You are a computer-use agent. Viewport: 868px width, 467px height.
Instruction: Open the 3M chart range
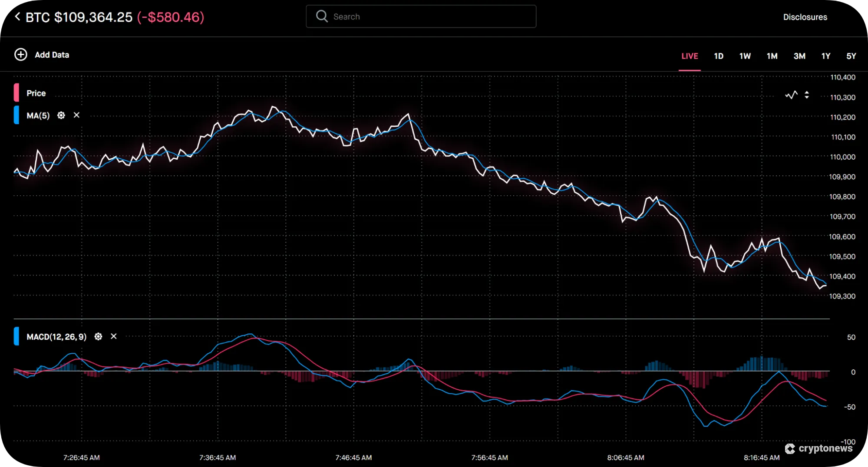coord(799,56)
